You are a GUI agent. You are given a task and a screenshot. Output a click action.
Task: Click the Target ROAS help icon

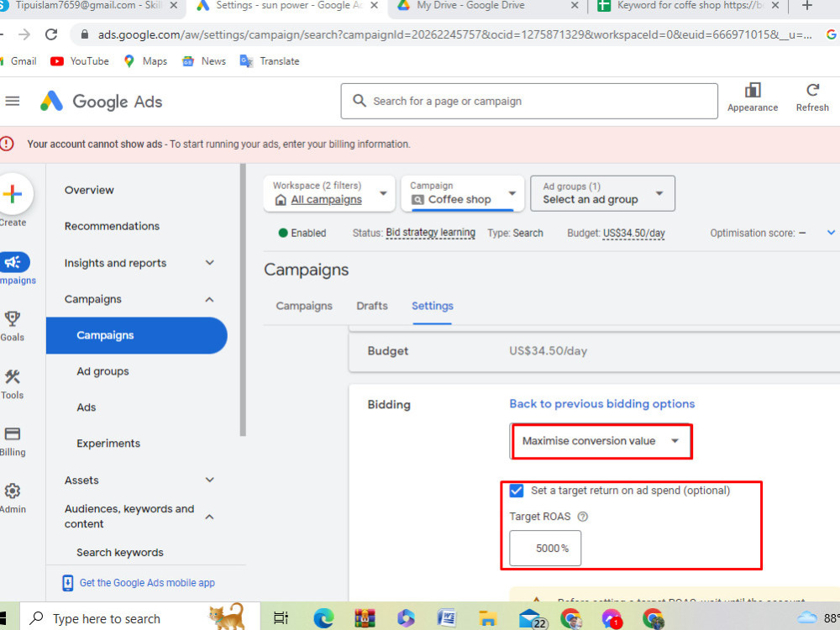(x=583, y=517)
